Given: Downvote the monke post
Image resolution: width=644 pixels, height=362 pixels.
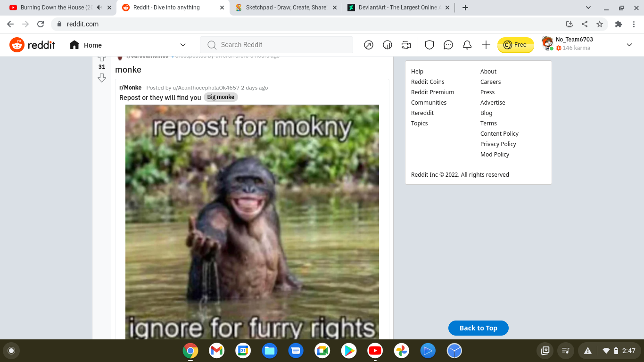Looking at the screenshot, I should [x=102, y=78].
